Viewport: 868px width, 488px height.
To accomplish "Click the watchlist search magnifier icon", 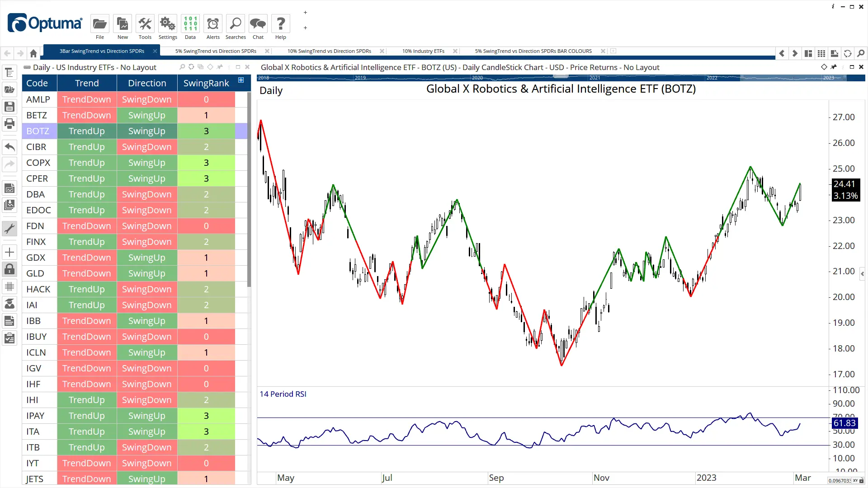I will click(x=182, y=67).
